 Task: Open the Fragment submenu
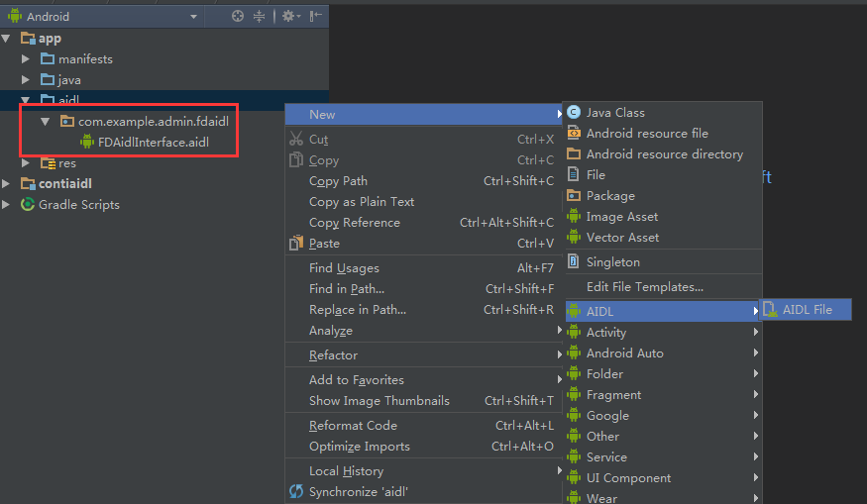coord(663,394)
